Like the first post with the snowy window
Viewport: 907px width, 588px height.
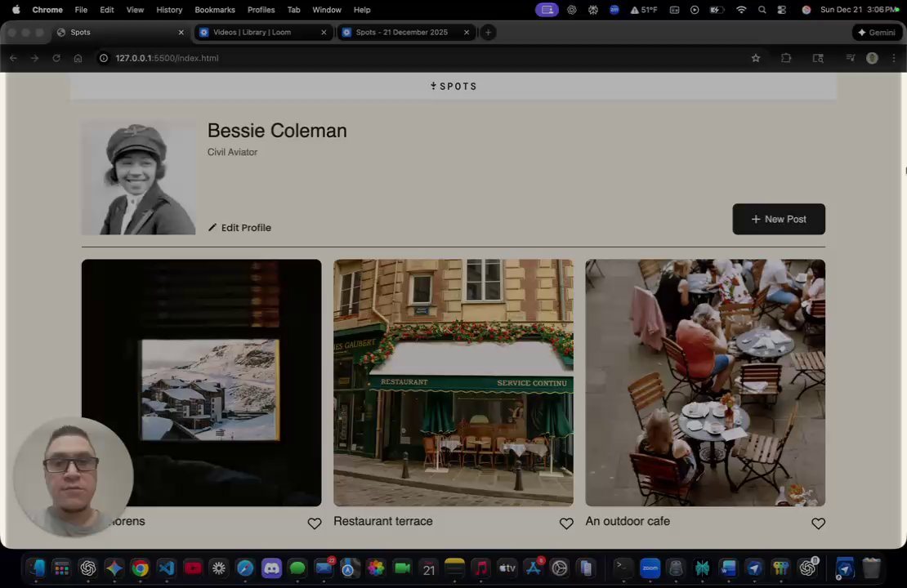(315, 523)
